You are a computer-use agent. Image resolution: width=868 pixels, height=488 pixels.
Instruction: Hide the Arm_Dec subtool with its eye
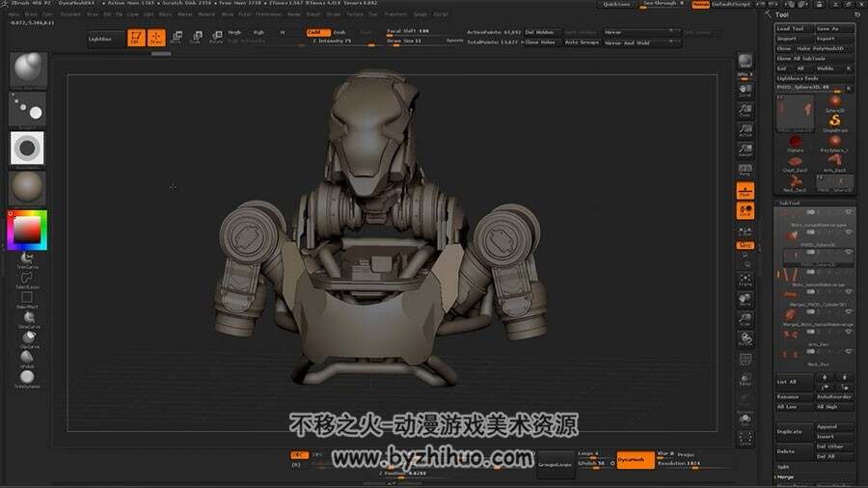(x=848, y=332)
